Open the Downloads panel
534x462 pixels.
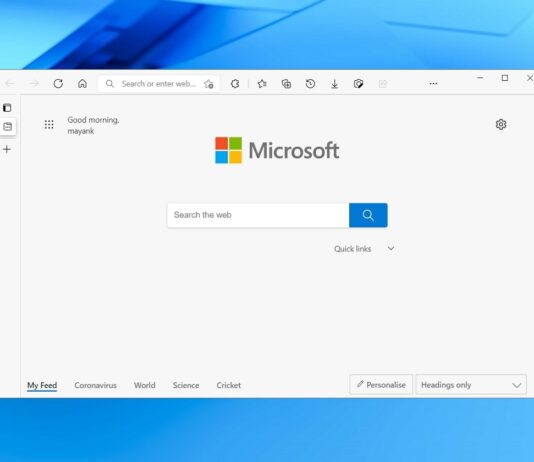(x=334, y=84)
